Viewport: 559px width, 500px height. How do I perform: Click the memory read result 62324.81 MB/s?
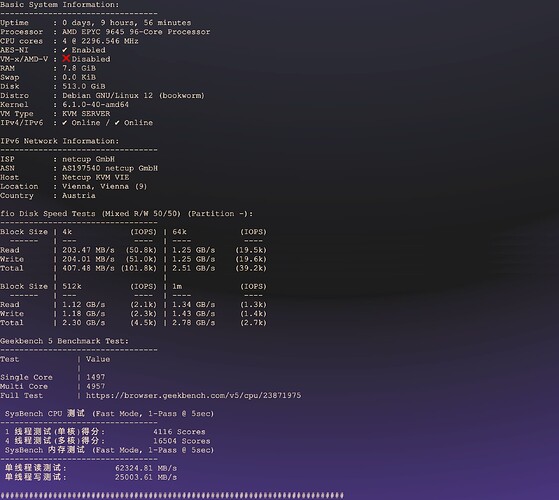(x=146, y=468)
